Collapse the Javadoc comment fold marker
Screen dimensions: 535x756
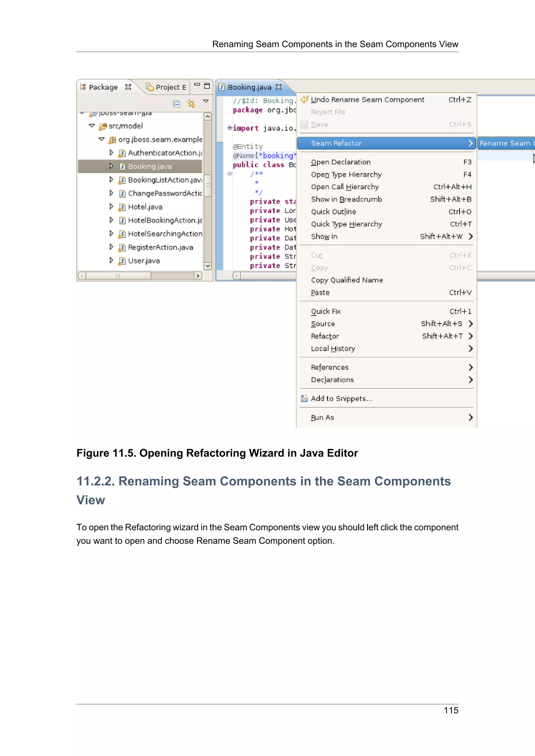230,174
